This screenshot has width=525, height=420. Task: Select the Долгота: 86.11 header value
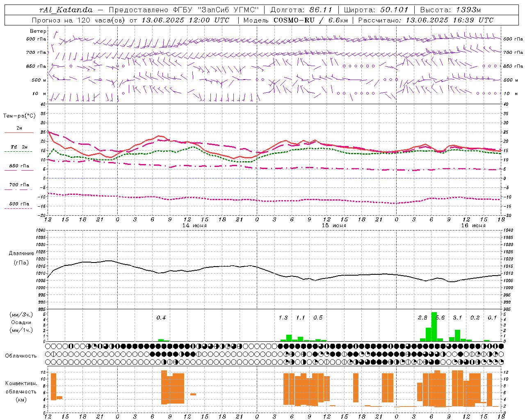[301, 10]
